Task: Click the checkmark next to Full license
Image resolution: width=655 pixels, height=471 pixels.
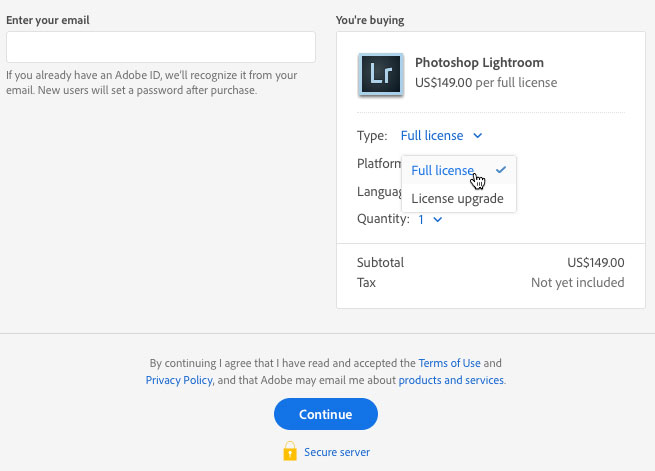Action: point(501,170)
